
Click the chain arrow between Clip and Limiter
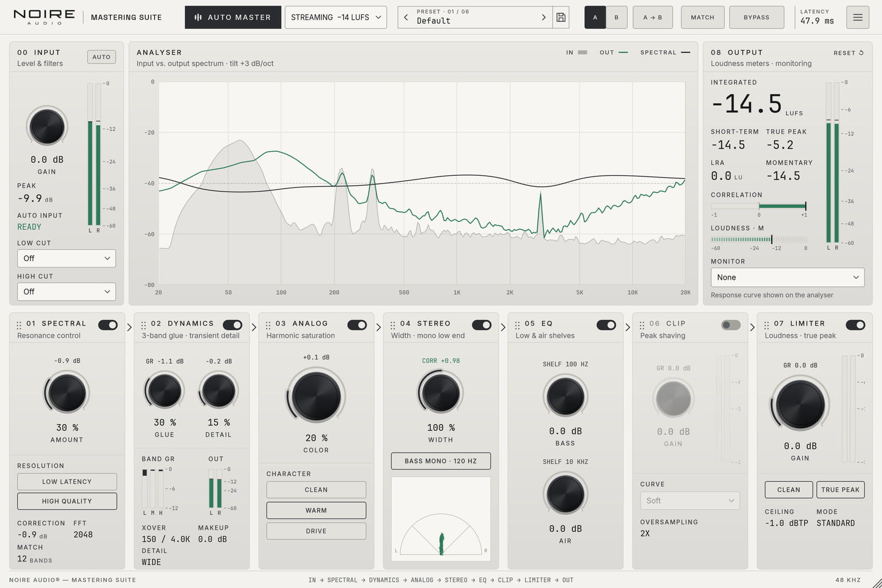point(752,327)
